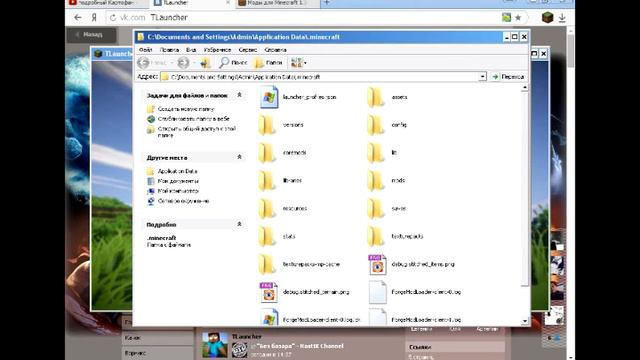Select ForgeModLoader-client-0.log file icon

tap(377, 292)
